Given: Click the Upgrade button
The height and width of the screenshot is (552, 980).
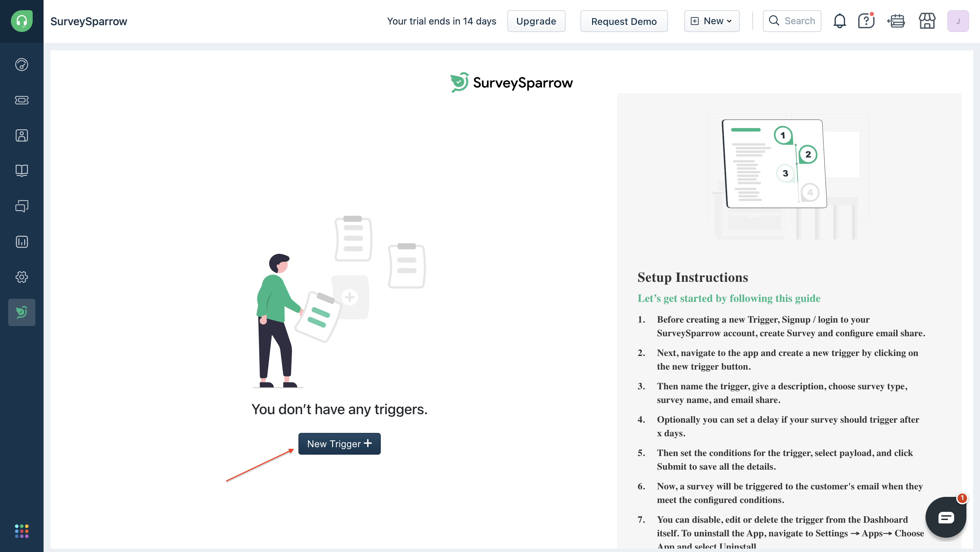Looking at the screenshot, I should 536,21.
